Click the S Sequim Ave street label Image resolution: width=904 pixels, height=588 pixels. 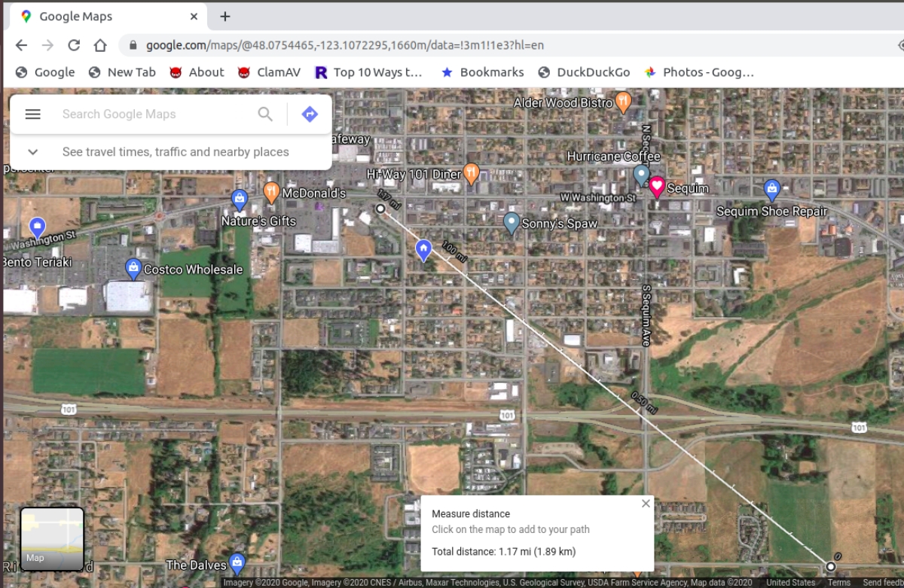(646, 315)
